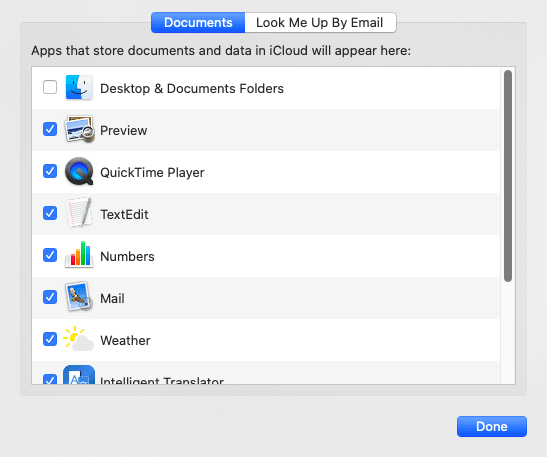Click the QuickTime Player app icon
Viewport: 547px width, 457px height.
click(79, 171)
